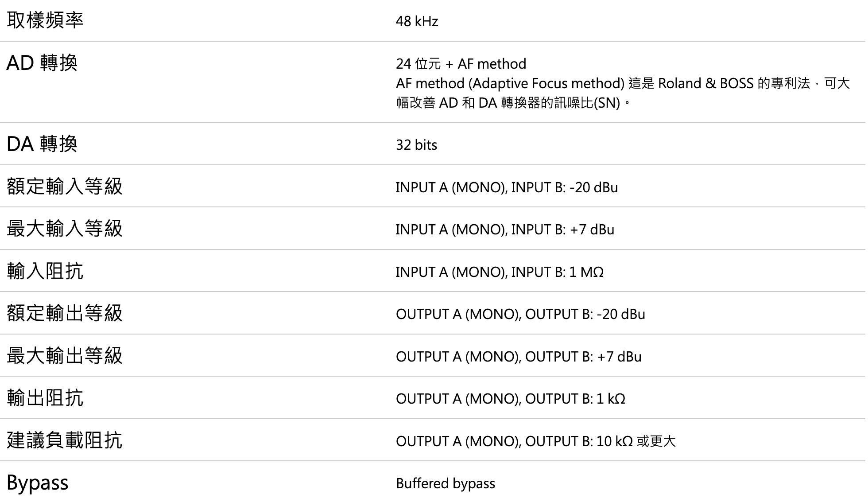Select the 48 kHz sampling rate value
Viewport: 868px width, 498px height.
pos(417,21)
